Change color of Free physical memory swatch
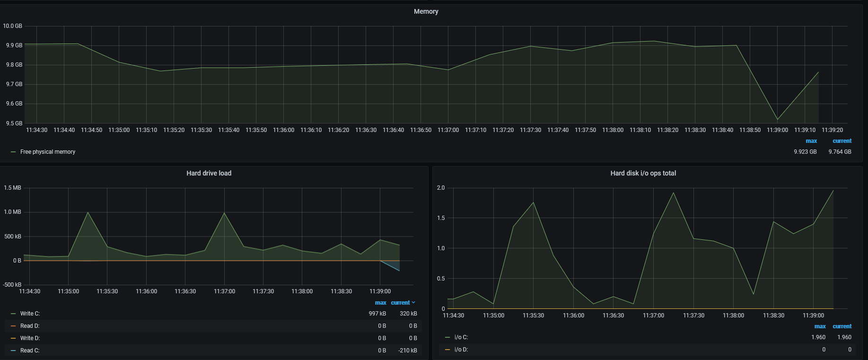The height and width of the screenshot is (360, 868). pos(13,152)
